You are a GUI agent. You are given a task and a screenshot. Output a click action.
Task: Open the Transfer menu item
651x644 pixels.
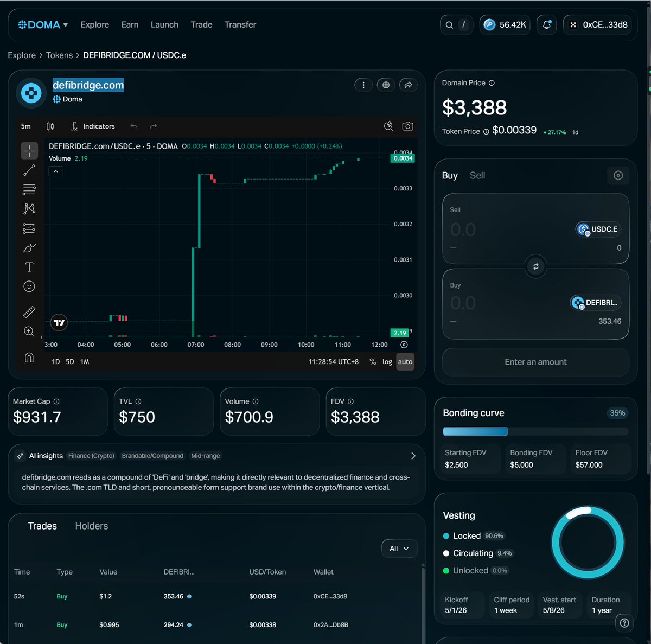click(240, 24)
